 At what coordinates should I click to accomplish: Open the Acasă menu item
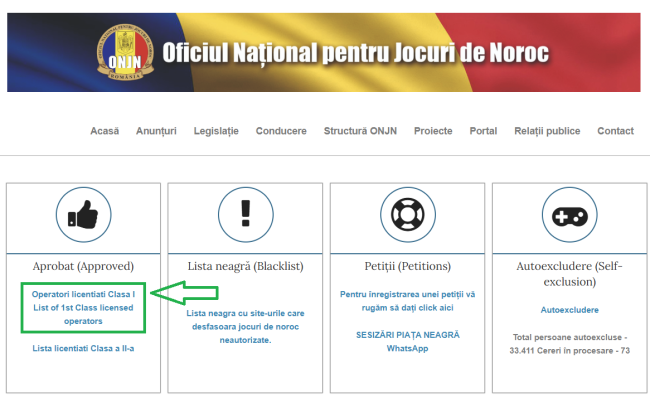104,131
